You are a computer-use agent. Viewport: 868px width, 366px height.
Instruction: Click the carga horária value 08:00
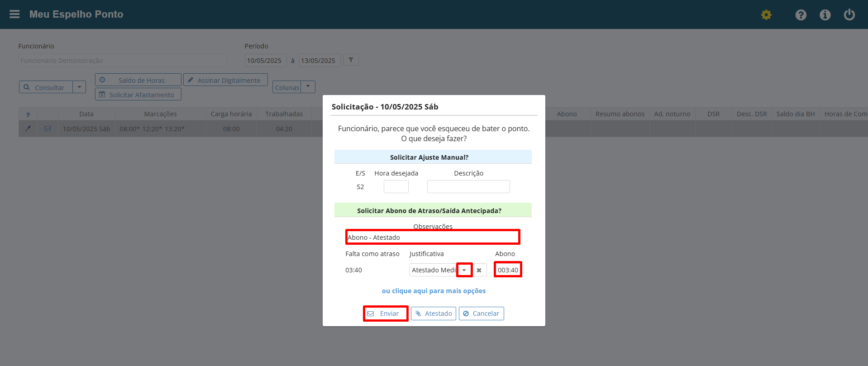click(231, 129)
